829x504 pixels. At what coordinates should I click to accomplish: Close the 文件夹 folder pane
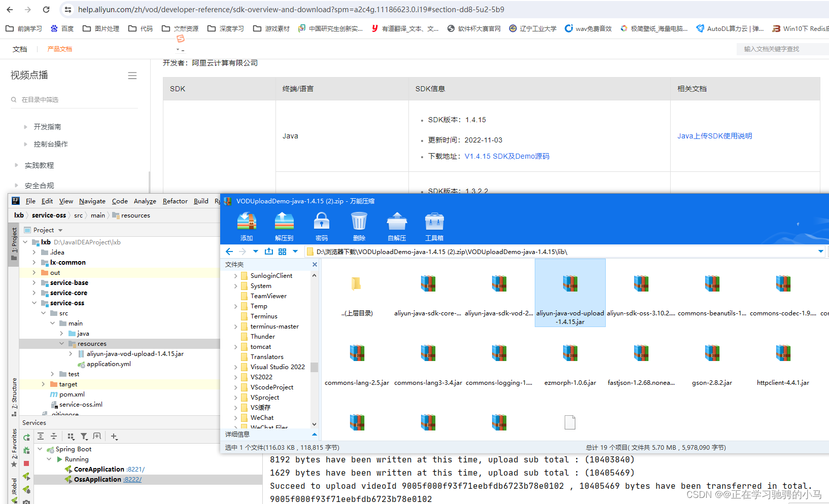315,264
